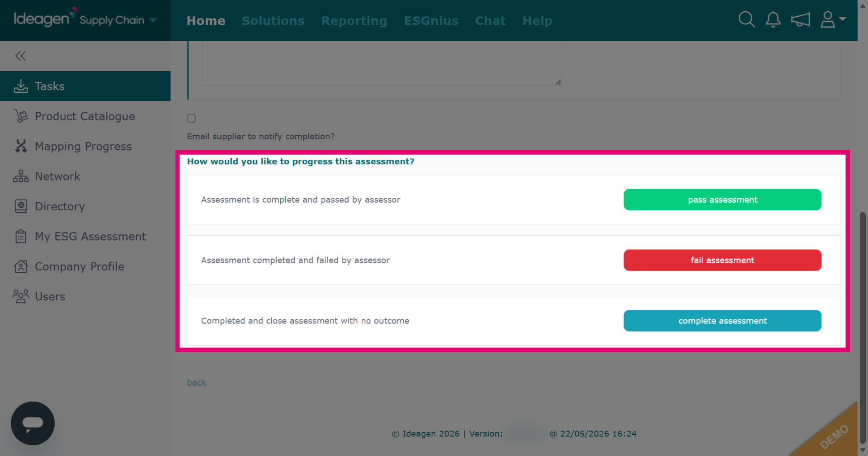This screenshot has width=868, height=456.
Task: Open the Chat menu
Action: [490, 21]
